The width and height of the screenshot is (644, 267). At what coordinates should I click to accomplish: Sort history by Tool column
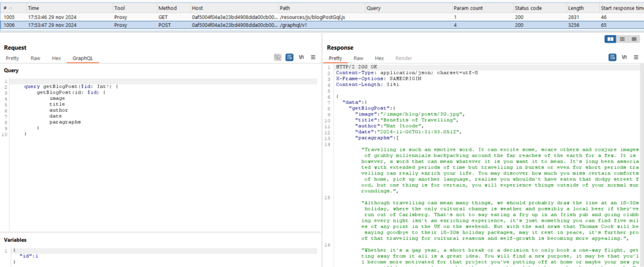[x=135, y=8]
